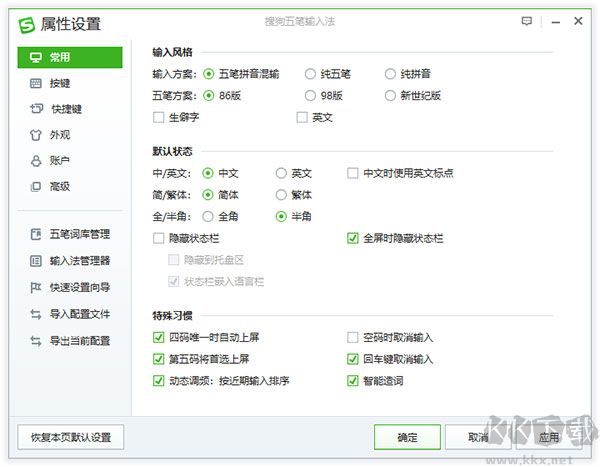Set default language to 中文
Viewport: 600px width, 467px height.
point(208,173)
